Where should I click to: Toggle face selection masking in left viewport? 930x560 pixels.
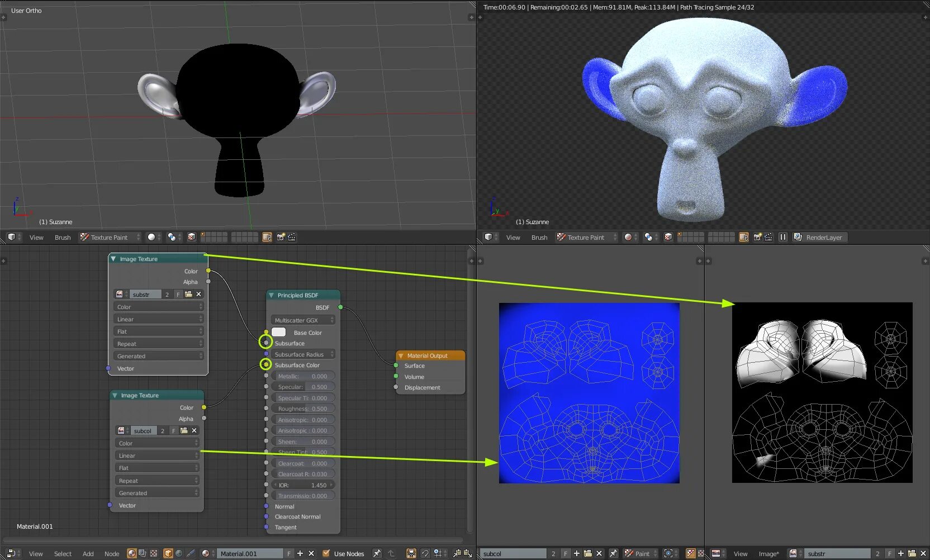[192, 238]
